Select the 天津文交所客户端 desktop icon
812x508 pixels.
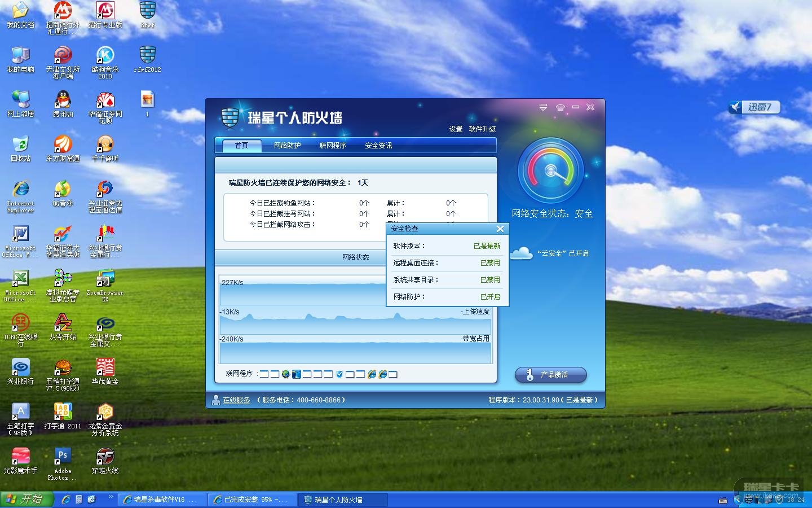tap(63, 62)
